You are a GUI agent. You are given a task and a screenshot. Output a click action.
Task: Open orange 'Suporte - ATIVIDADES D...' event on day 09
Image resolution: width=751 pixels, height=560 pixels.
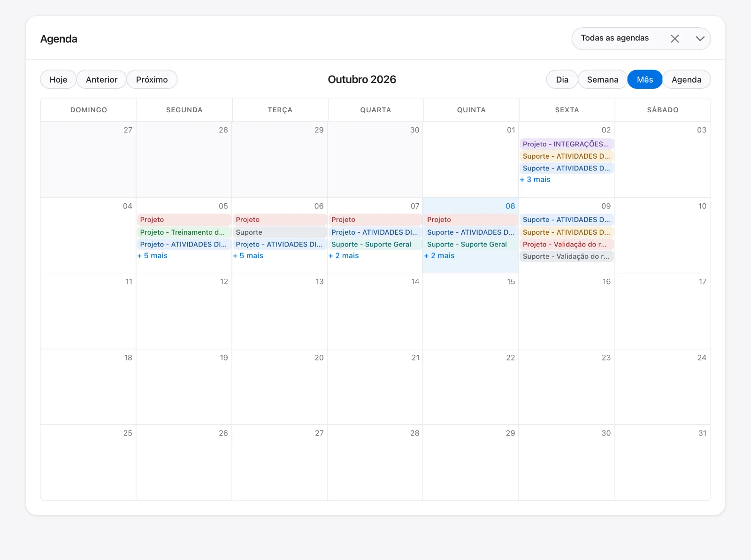[567, 232]
